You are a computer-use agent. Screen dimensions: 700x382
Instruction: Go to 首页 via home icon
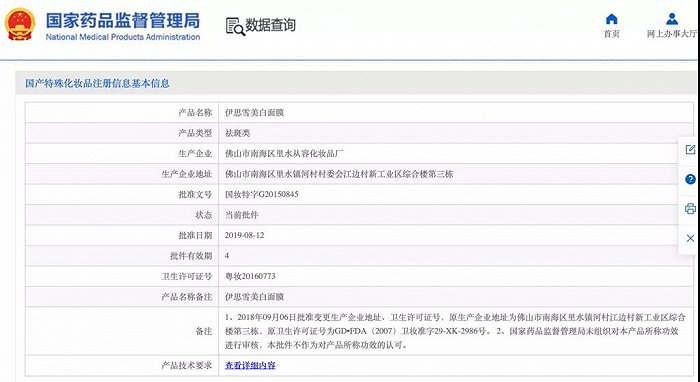coord(612,19)
